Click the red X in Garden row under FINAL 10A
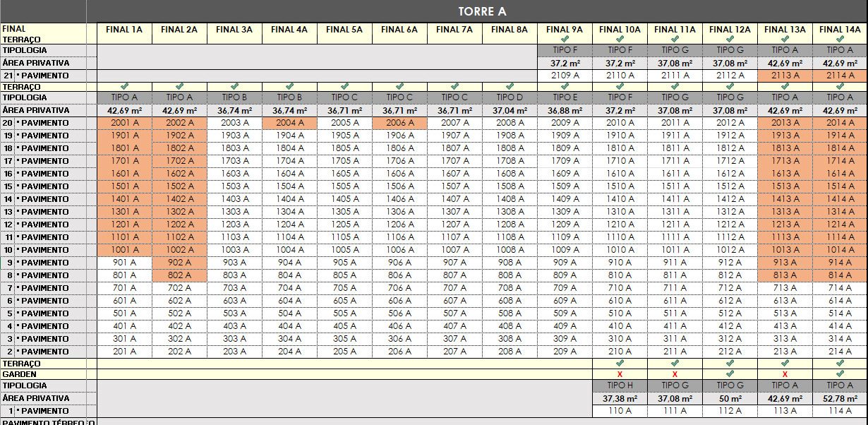Viewport: 868px width, 425px height. tap(620, 373)
